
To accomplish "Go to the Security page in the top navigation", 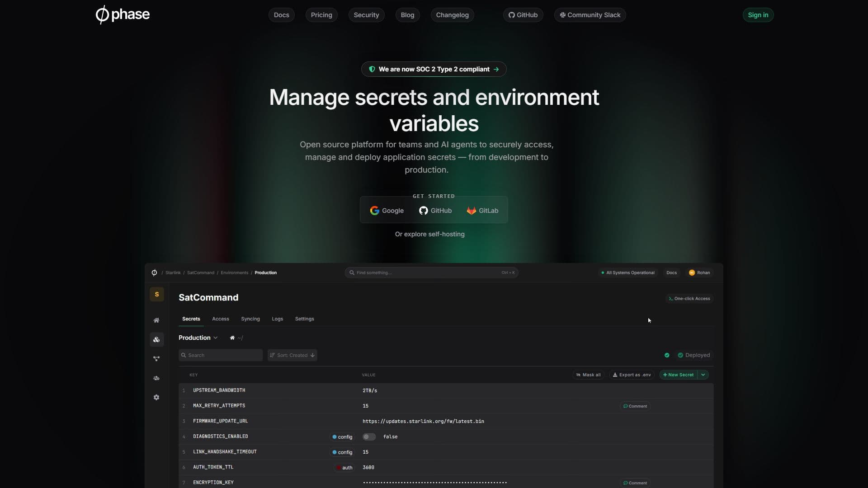I will pos(366,15).
